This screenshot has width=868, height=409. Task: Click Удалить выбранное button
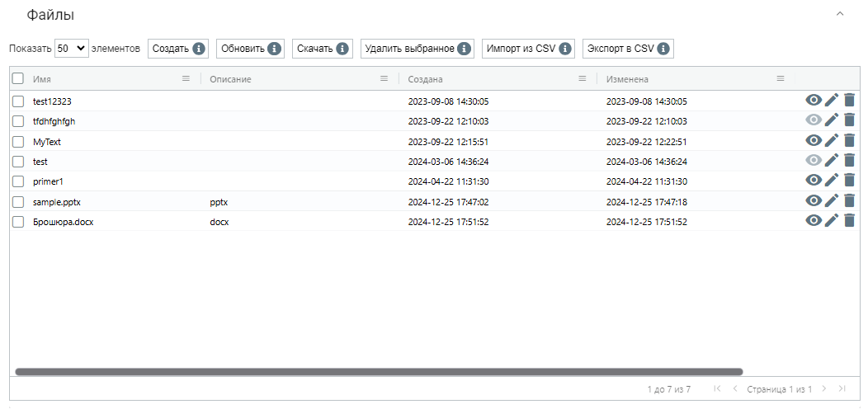click(x=417, y=49)
